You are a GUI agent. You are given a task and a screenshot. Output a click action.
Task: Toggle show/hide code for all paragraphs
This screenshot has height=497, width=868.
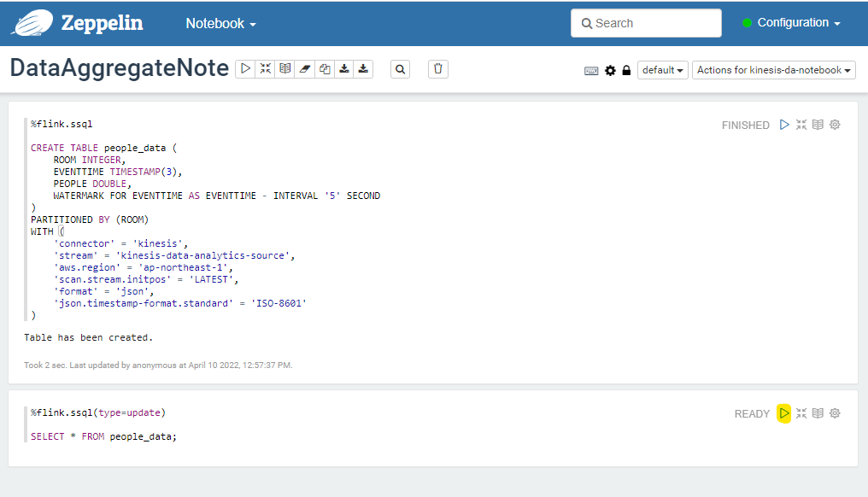click(266, 69)
